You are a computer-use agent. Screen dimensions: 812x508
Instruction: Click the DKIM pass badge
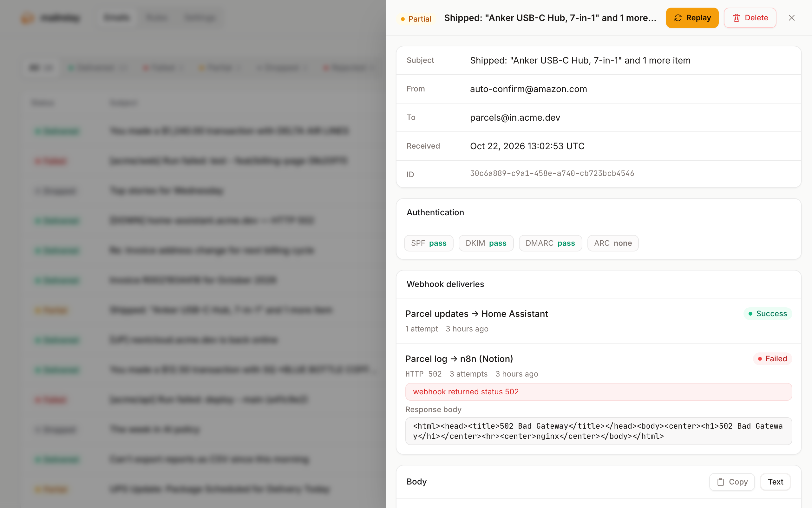pyautogui.click(x=486, y=243)
